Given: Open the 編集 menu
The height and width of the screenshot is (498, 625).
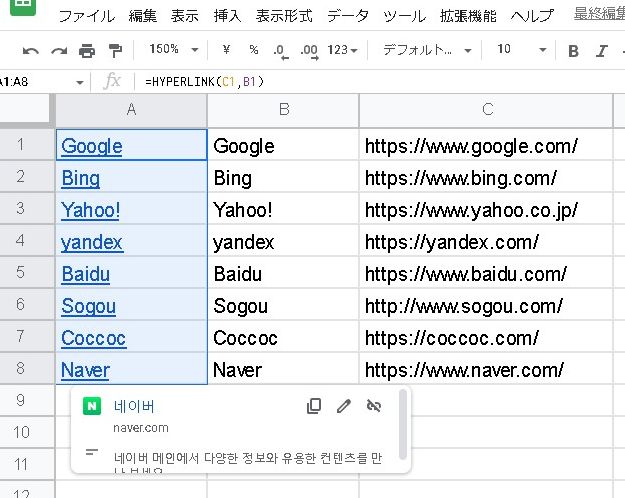Looking at the screenshot, I should 143,16.
